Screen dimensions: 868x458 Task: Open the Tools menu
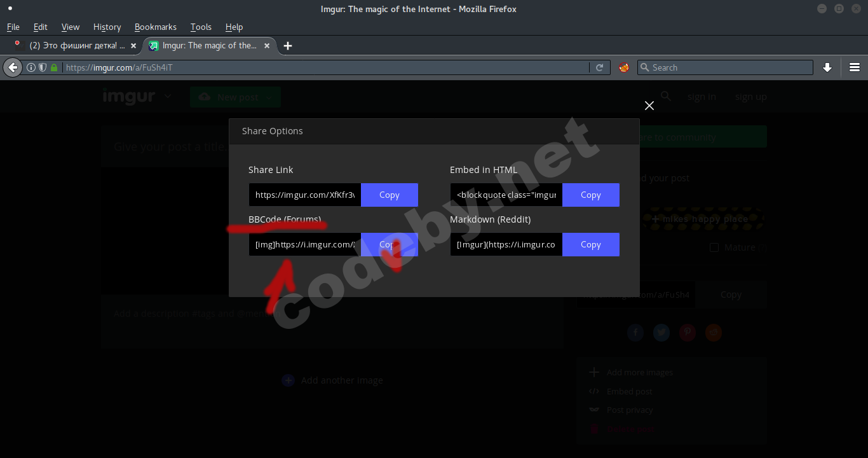(x=201, y=27)
